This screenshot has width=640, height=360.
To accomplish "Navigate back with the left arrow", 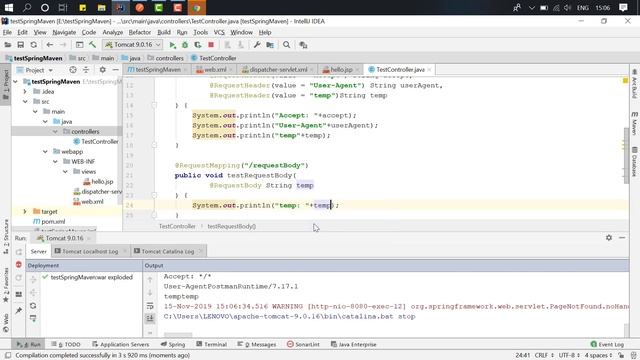I will [49, 45].
